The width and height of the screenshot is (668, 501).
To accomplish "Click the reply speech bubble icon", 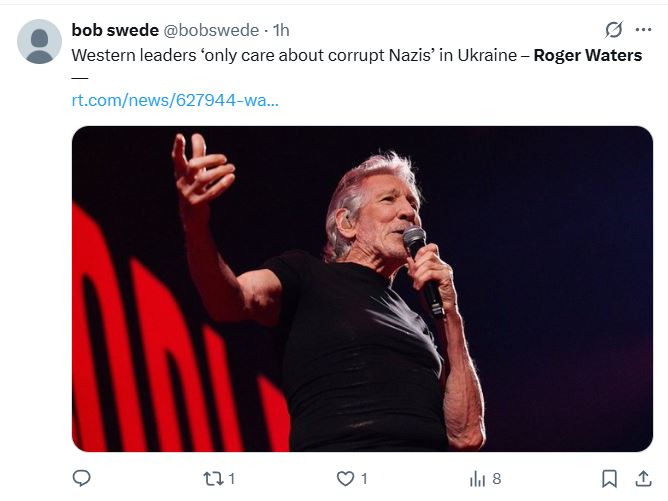I will tap(83, 479).
